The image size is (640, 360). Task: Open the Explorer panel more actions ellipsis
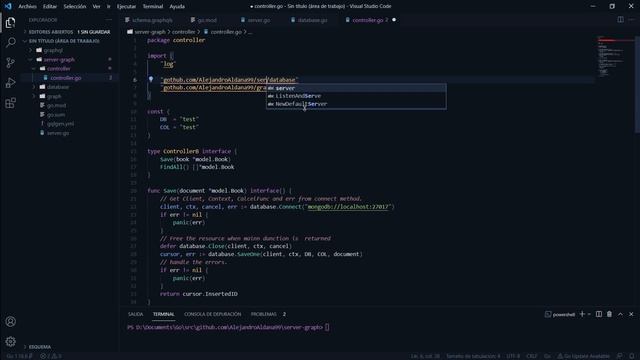(x=109, y=20)
